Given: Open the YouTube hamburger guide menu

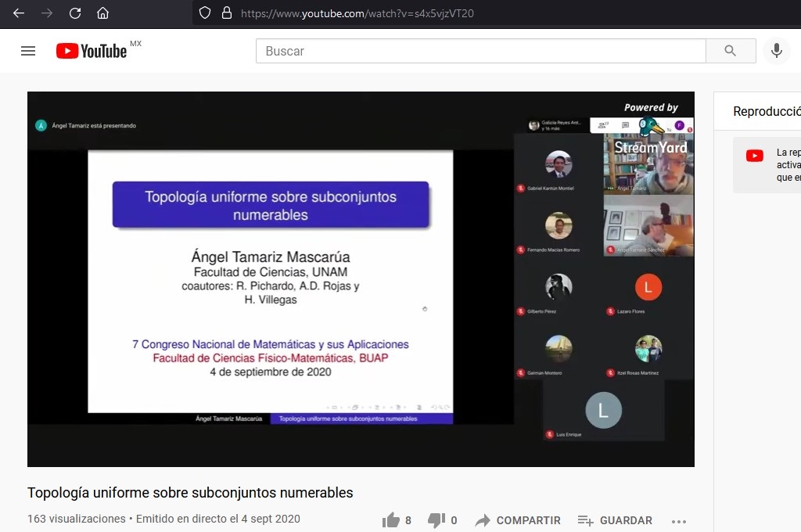Looking at the screenshot, I should tap(28, 51).
